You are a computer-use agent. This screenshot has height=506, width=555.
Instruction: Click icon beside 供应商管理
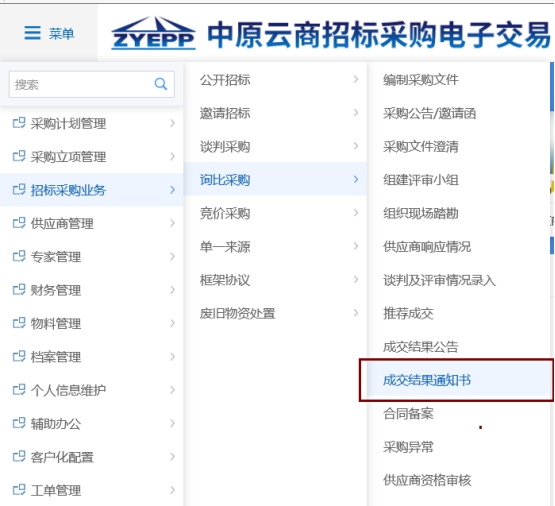pos(19,223)
